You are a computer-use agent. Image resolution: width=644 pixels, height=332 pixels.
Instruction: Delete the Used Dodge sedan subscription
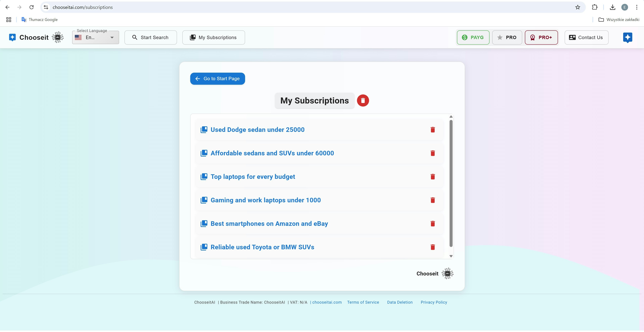point(432,130)
